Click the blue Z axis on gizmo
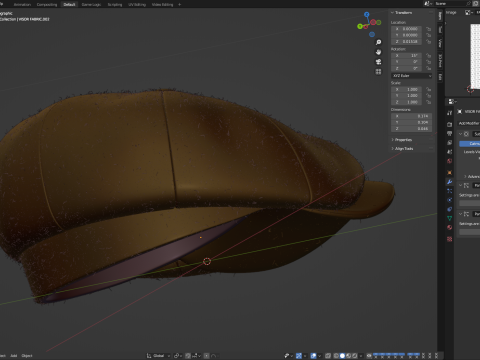The height and width of the screenshot is (360, 480). (x=367, y=14)
